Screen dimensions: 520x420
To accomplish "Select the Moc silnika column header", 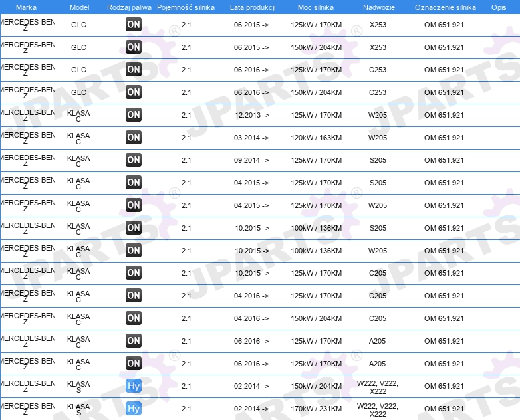I will point(316,7).
